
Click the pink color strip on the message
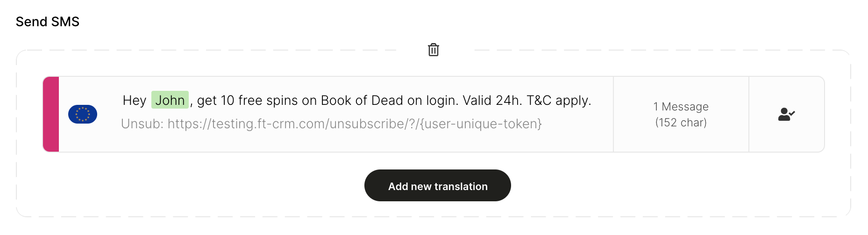click(51, 114)
